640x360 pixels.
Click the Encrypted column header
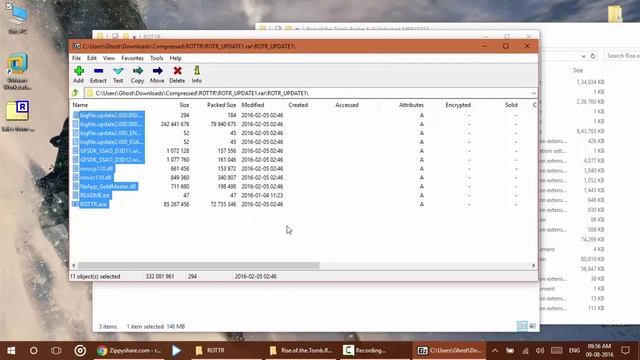click(458, 105)
